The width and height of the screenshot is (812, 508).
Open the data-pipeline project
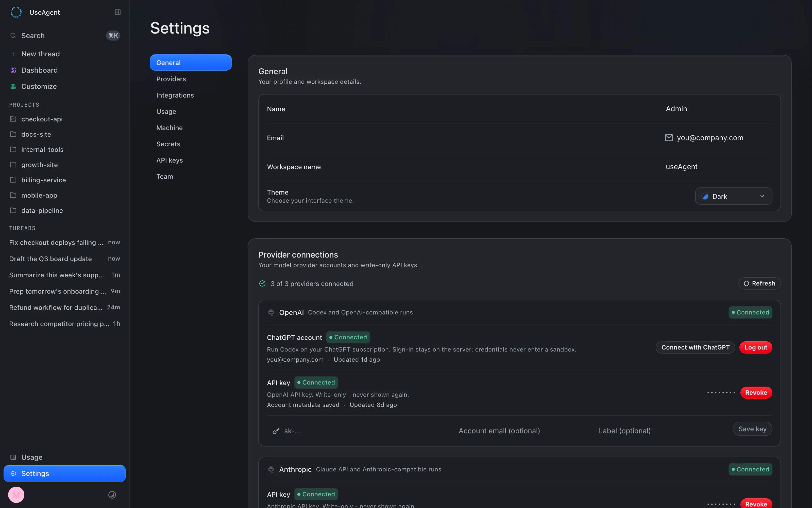tap(64, 210)
